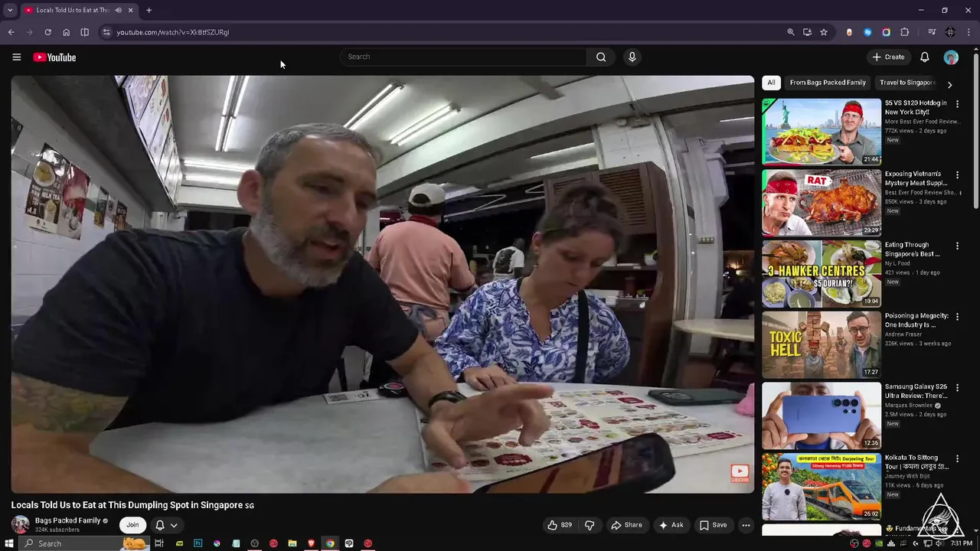Open options menu for Poisoning a Megacity video

coord(957,317)
